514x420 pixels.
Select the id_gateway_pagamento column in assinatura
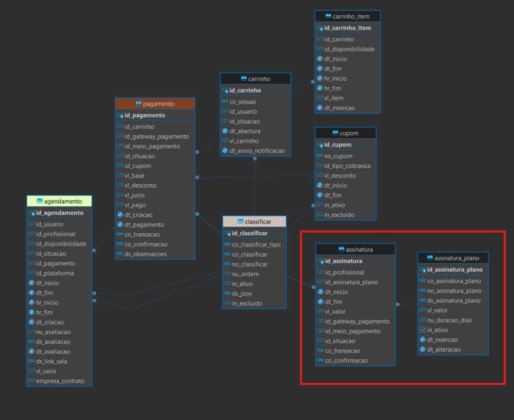click(x=357, y=322)
